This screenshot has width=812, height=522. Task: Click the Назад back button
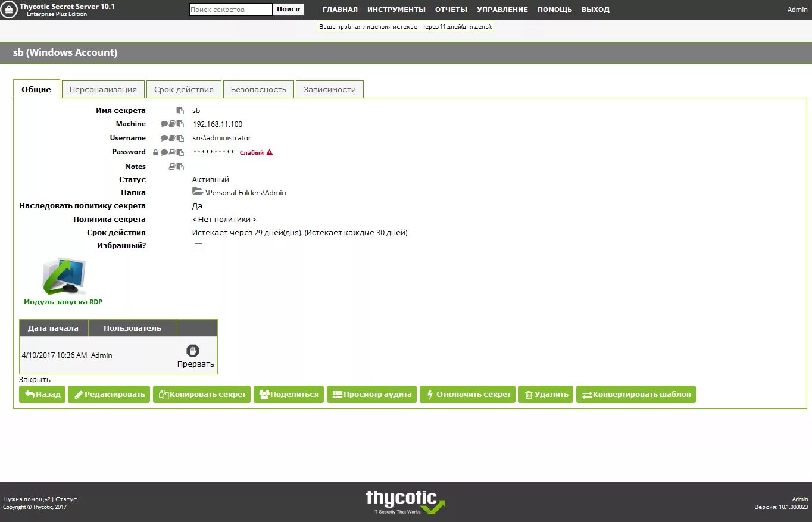pos(42,394)
